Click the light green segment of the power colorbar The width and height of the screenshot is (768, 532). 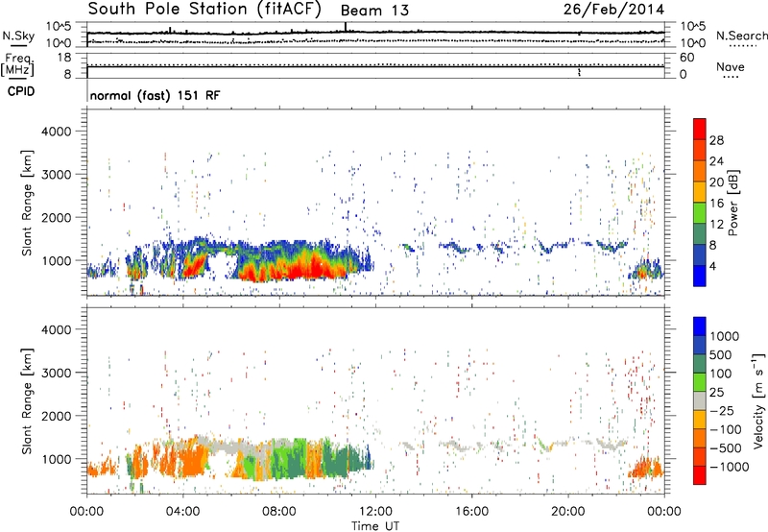pyautogui.click(x=700, y=213)
